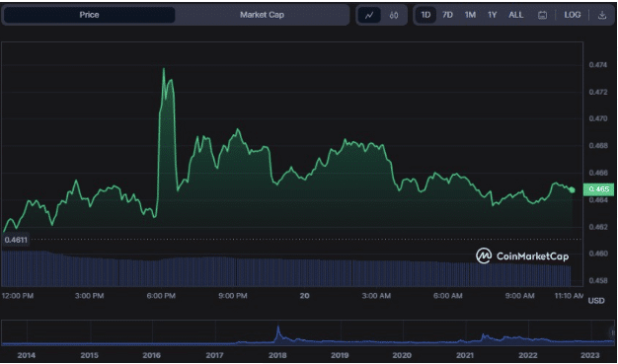This screenshot has width=618, height=364.
Task: Show the ALL time range
Action: coord(516,15)
